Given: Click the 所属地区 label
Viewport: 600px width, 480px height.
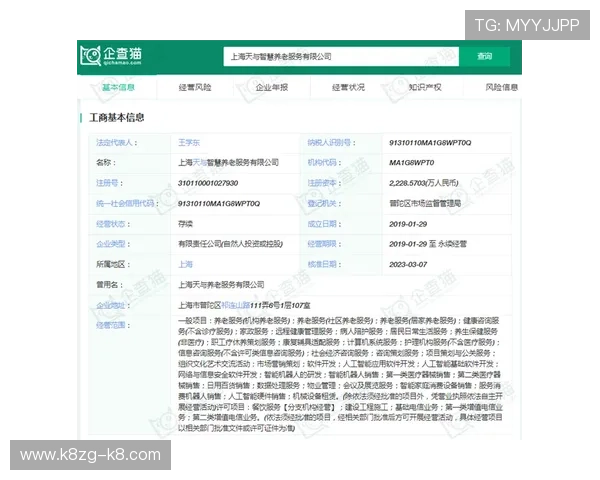Looking at the screenshot, I should click(113, 264).
